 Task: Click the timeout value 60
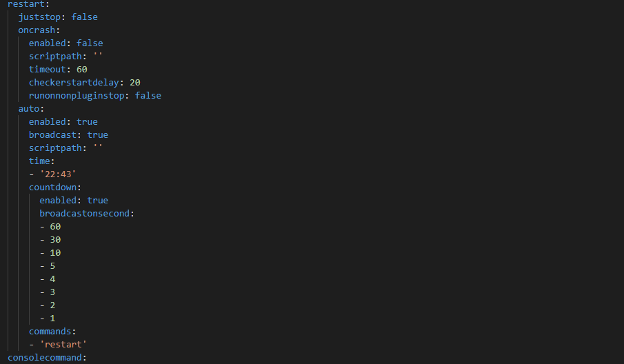(82, 70)
